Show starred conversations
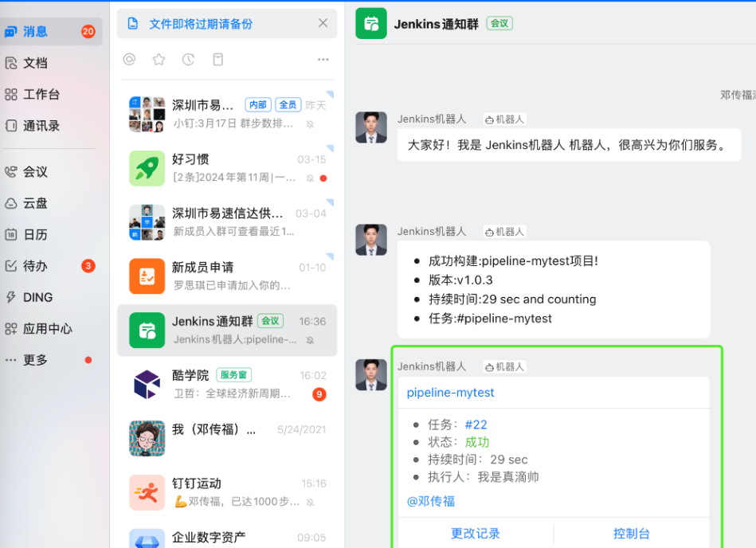The height and width of the screenshot is (548, 756). click(159, 59)
